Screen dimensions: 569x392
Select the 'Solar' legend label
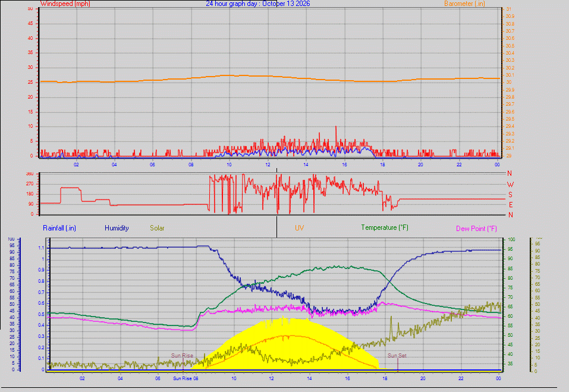click(157, 228)
